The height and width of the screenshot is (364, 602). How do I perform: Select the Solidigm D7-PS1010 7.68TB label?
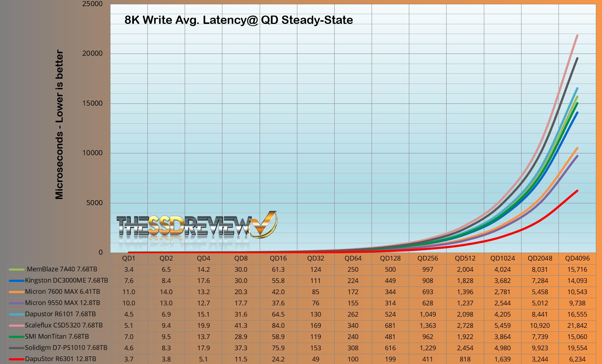point(66,348)
